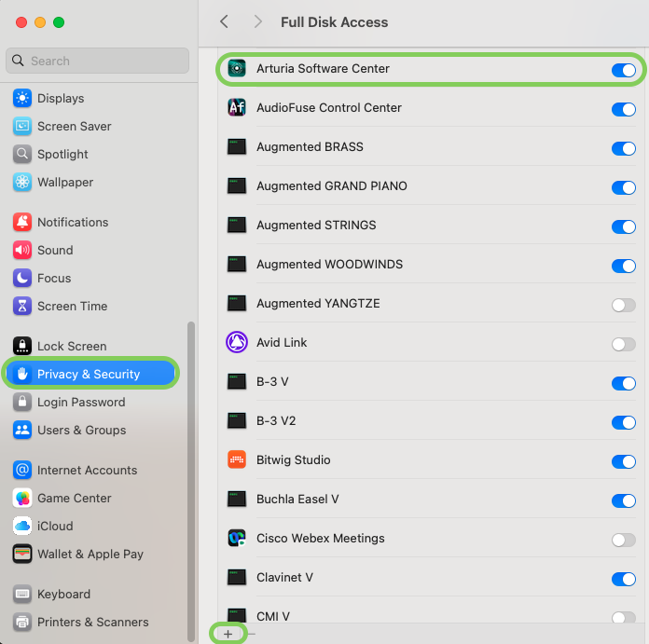Screen dimensions: 649x644
Task: Turn off Augmented WOODWINDS toggle
Action: click(x=623, y=266)
